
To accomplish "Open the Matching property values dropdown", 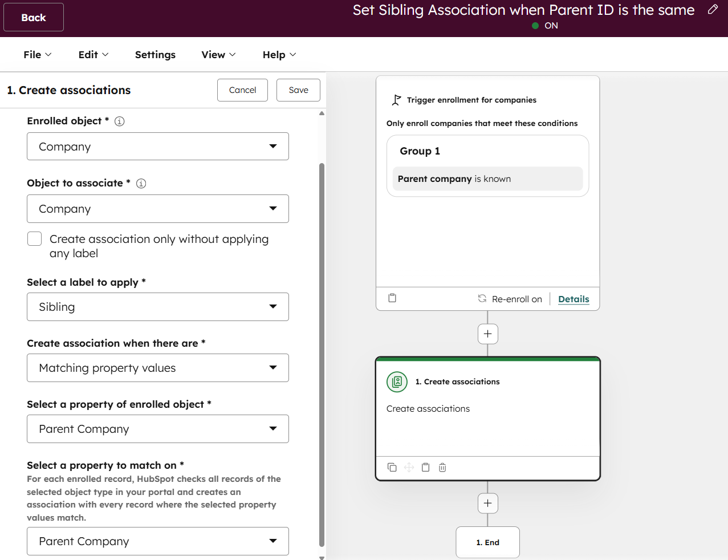I will [x=157, y=368].
